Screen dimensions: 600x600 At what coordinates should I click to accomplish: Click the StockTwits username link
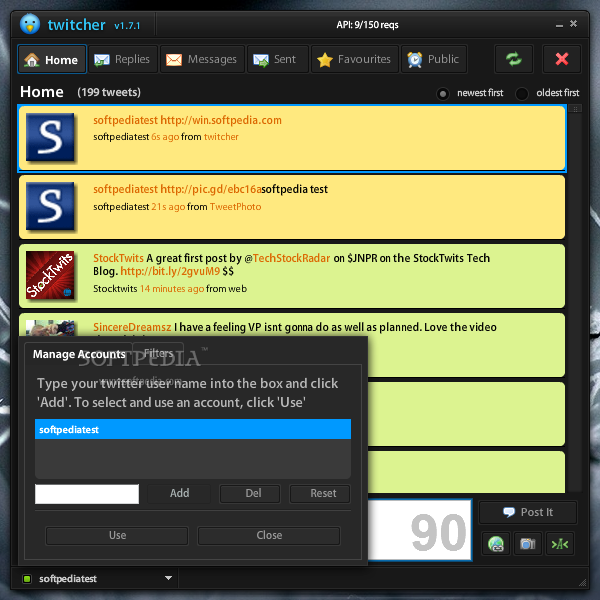[118, 258]
